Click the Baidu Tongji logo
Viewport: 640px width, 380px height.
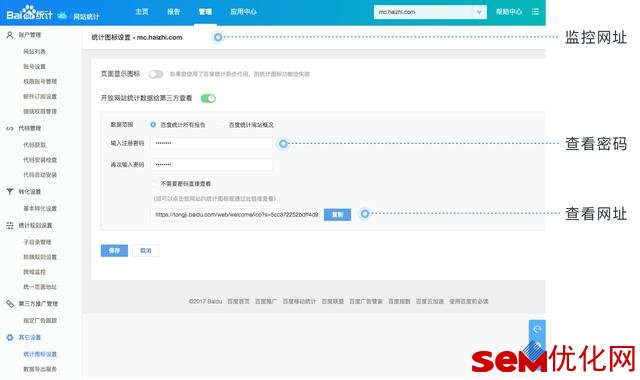point(29,13)
